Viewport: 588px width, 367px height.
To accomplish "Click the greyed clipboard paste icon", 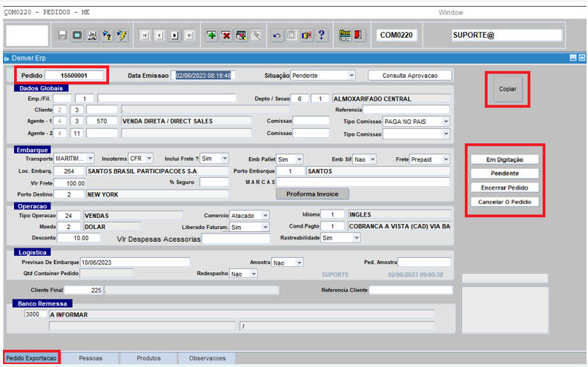I will click(x=291, y=36).
